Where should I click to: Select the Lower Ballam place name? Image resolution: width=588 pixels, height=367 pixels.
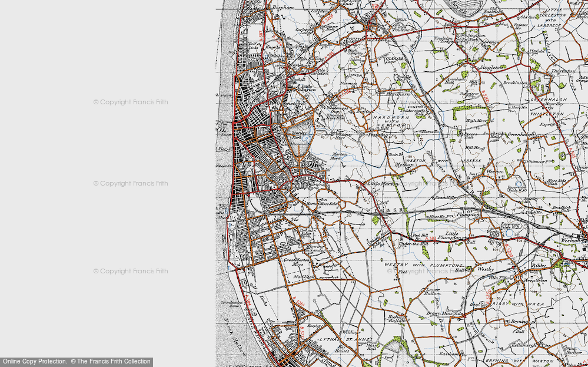(432, 292)
